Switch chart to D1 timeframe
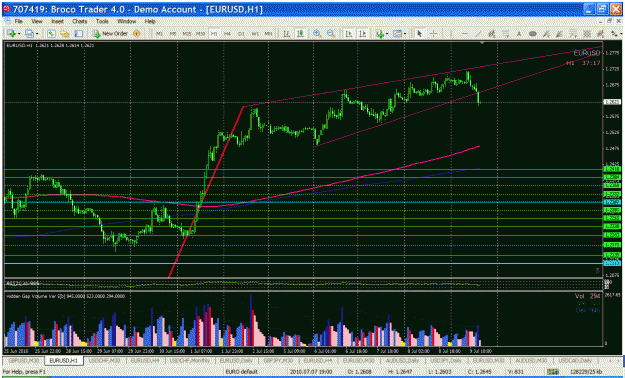This screenshot has width=625, height=378. [241, 34]
